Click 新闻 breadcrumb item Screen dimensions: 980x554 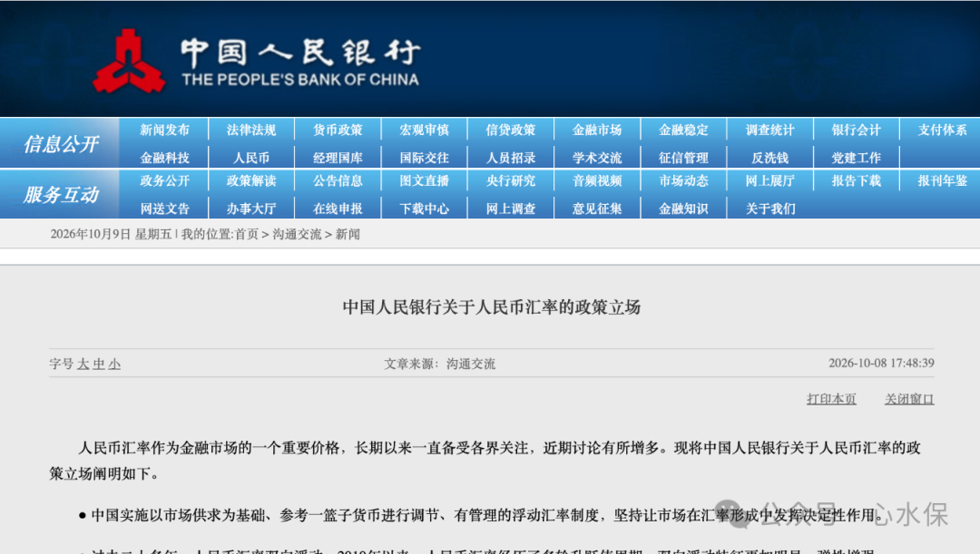[348, 234]
